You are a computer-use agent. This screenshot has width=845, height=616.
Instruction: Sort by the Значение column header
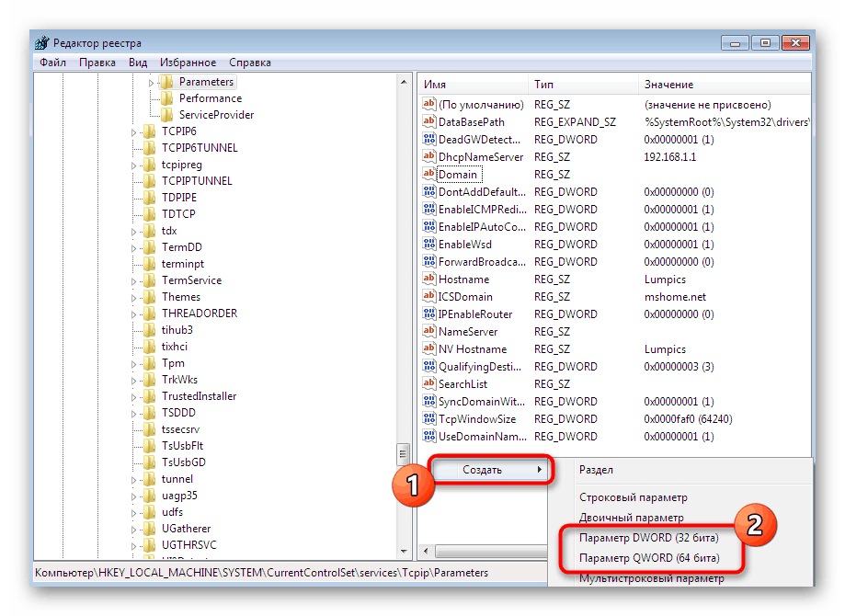click(x=725, y=85)
